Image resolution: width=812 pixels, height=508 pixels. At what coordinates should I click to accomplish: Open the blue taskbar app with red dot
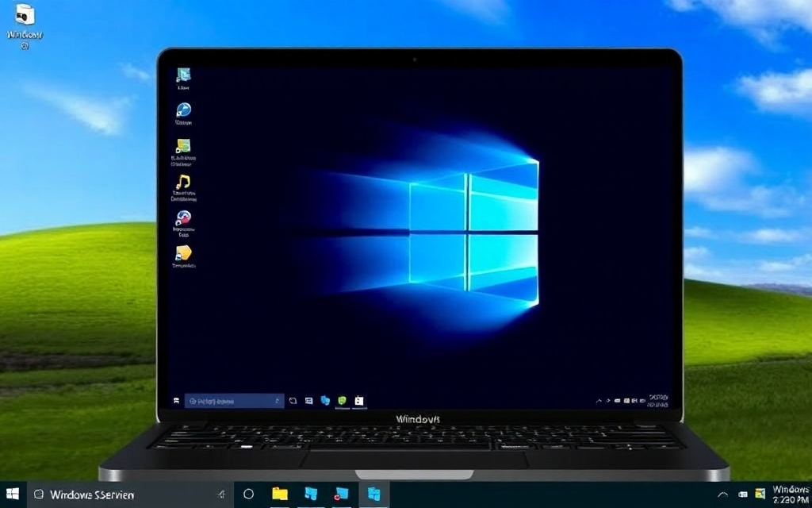[341, 494]
